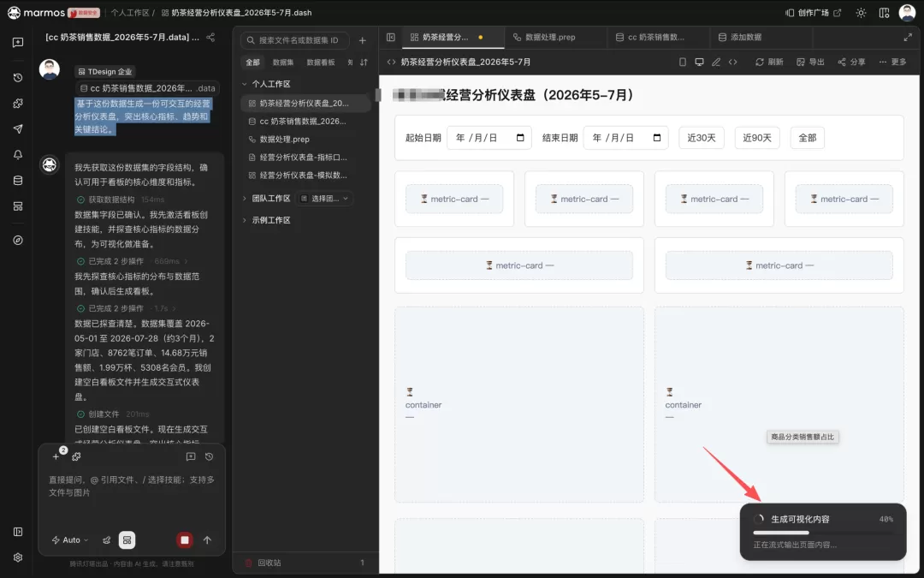Open new chat from left sidebar

pyautogui.click(x=18, y=43)
